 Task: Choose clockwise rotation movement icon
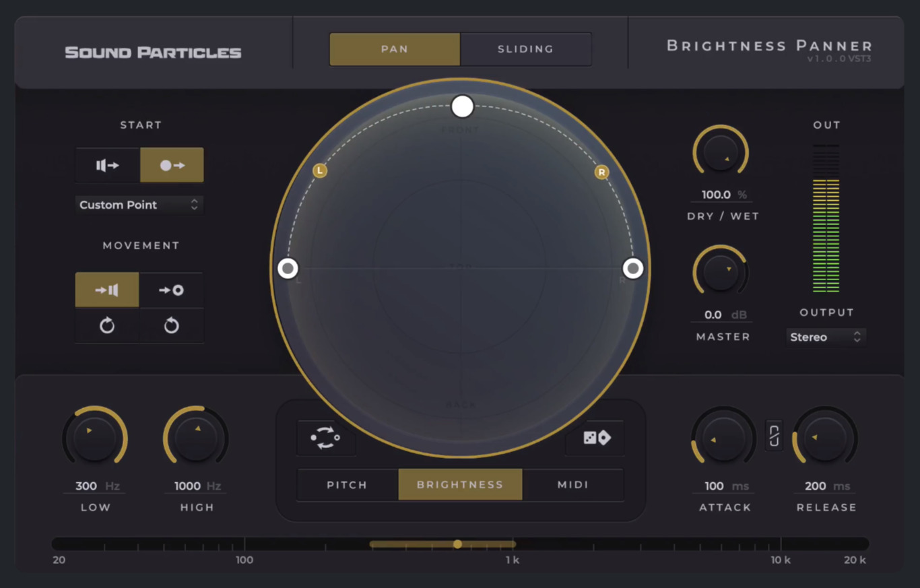[x=107, y=326]
